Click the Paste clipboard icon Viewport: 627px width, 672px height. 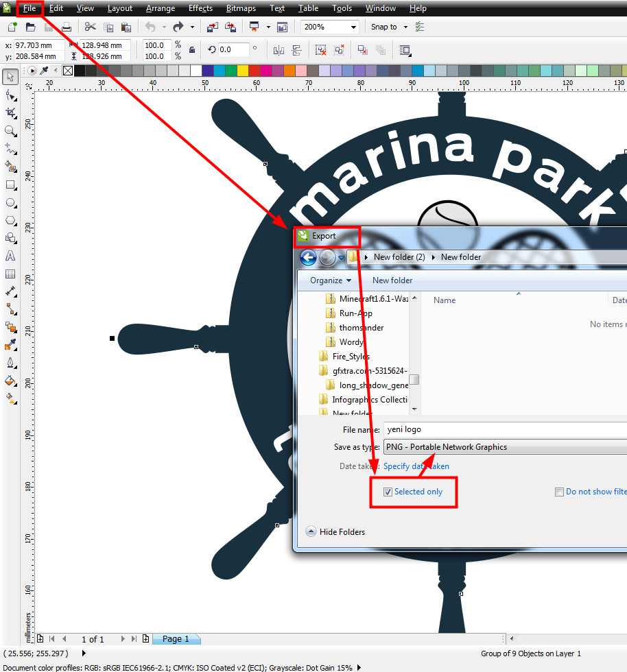pos(126,27)
